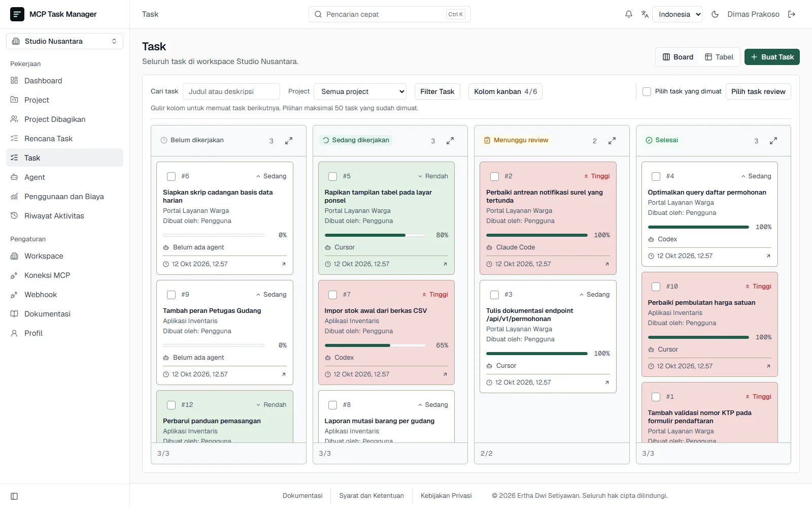Focus Pencarian cepat search field
This screenshot has height=508, width=812.
pos(389,14)
